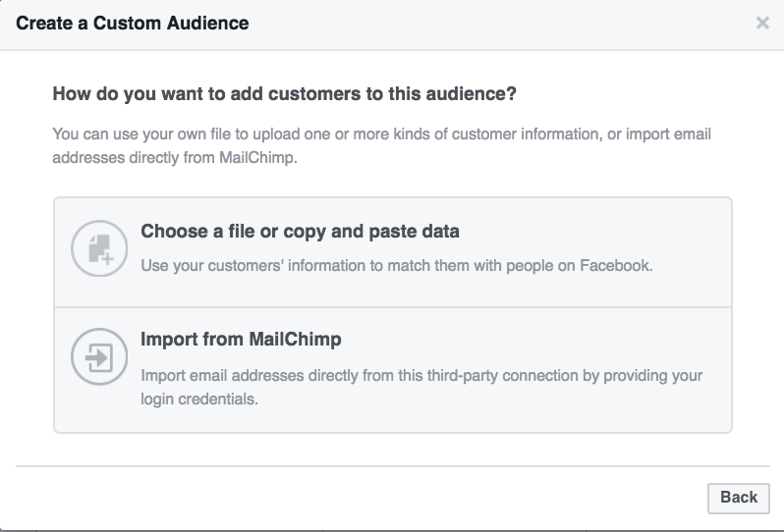The height and width of the screenshot is (532, 784).
Task: Click the word MailChimp in intro paragraph
Action: [257, 158]
